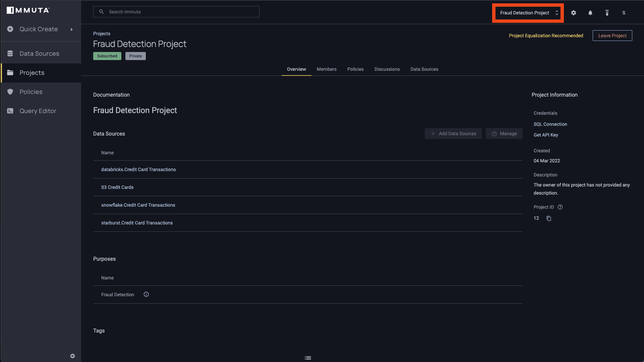The height and width of the screenshot is (362, 644).
Task: Click the Subscribed badge
Action: [x=107, y=56]
